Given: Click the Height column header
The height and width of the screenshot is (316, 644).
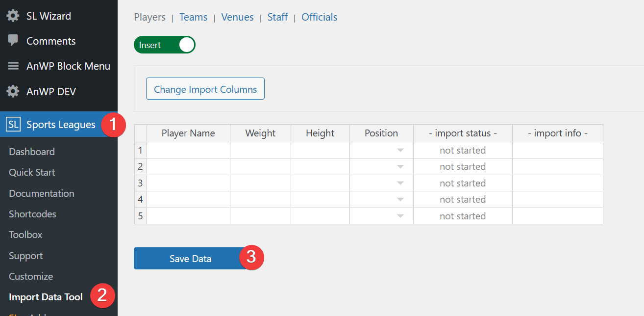Looking at the screenshot, I should 321,133.
